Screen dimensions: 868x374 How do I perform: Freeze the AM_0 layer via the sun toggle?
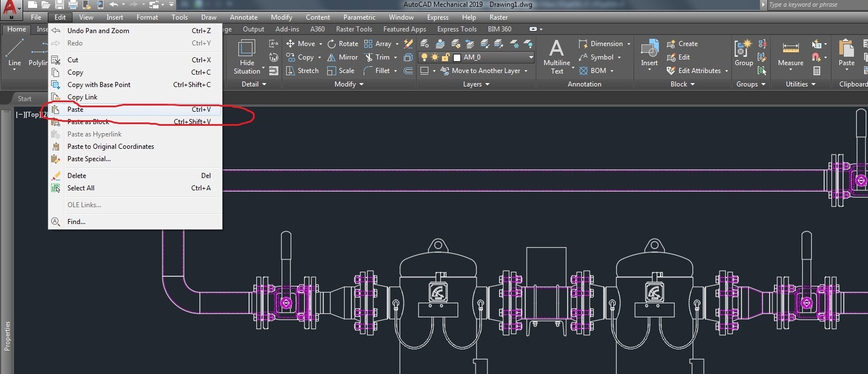435,57
